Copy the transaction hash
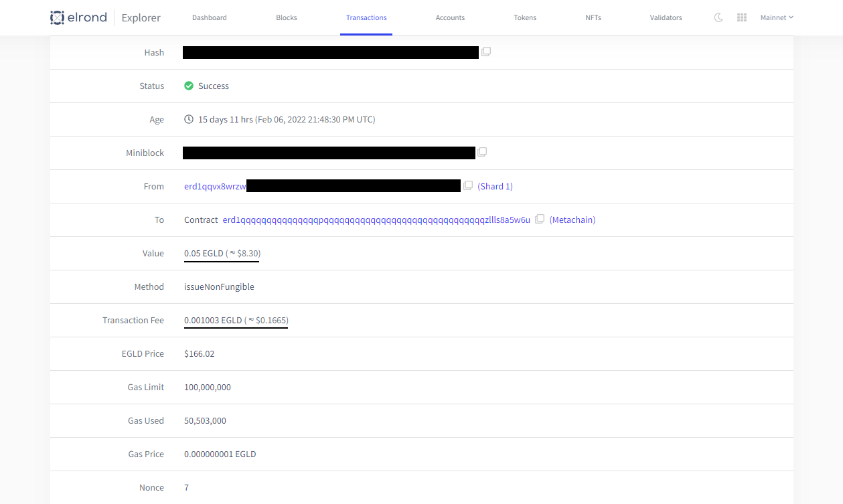The image size is (843, 504). [x=486, y=52]
